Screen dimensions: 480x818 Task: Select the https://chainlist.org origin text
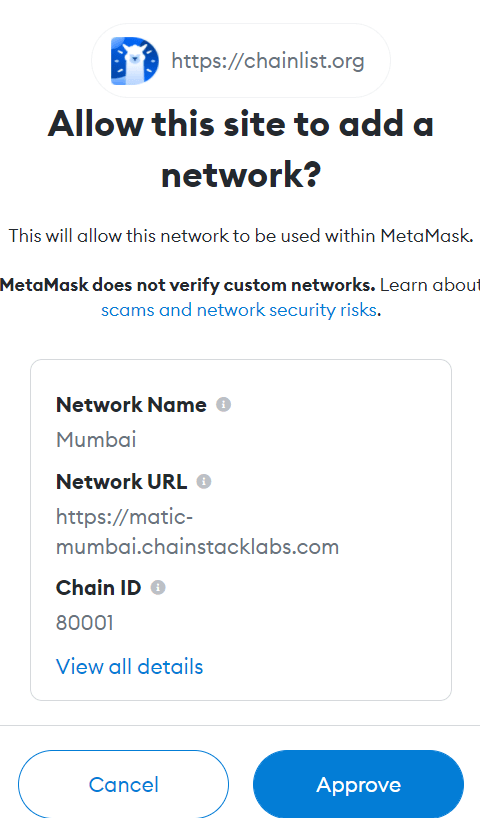(x=268, y=61)
